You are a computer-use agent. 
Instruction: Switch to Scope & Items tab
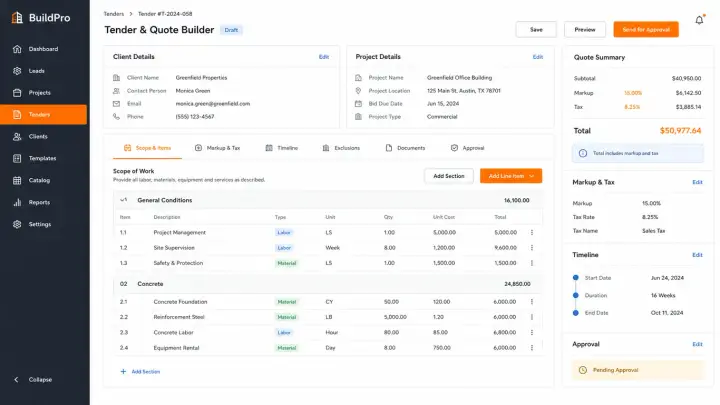[147, 148]
